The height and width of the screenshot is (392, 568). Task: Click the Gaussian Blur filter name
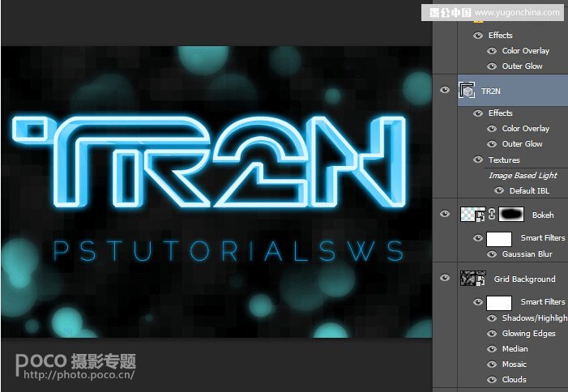(x=527, y=254)
